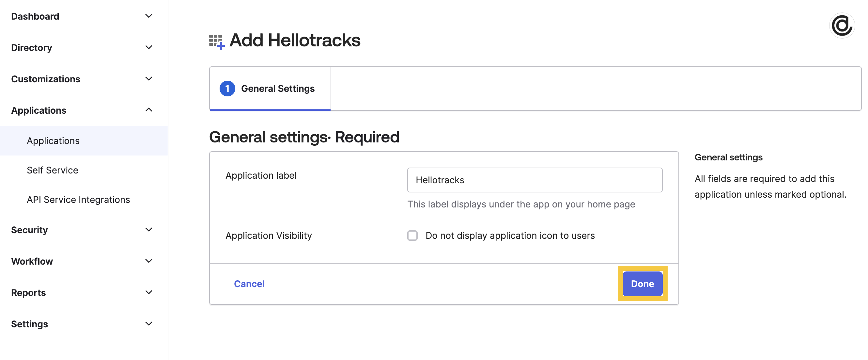Collapse the Applications section chevron
This screenshot has width=868, height=360.
(148, 110)
